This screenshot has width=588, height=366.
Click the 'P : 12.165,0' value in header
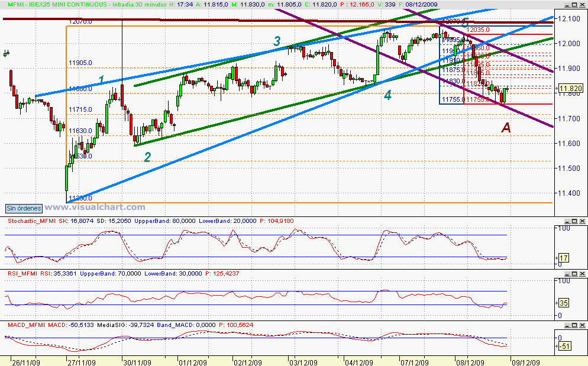click(358, 5)
